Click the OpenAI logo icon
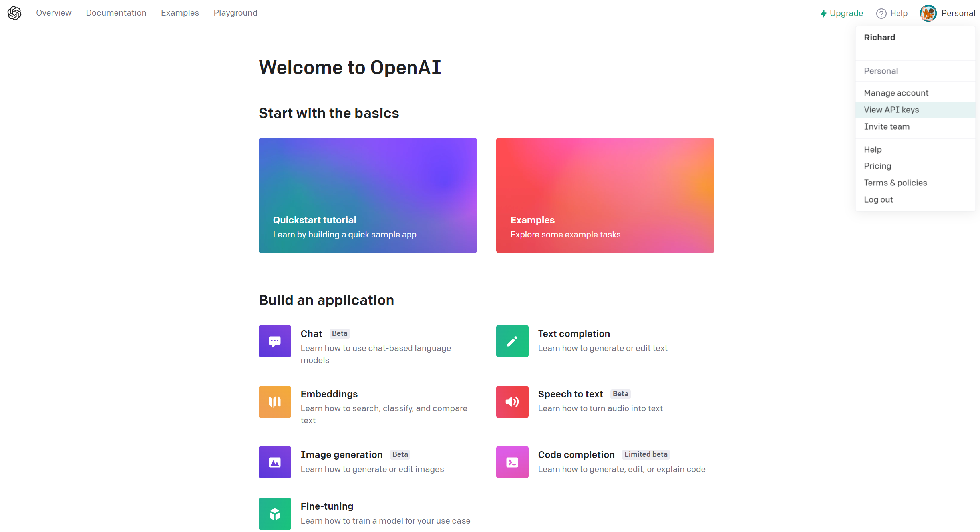Image resolution: width=980 pixels, height=532 pixels. pyautogui.click(x=13, y=12)
